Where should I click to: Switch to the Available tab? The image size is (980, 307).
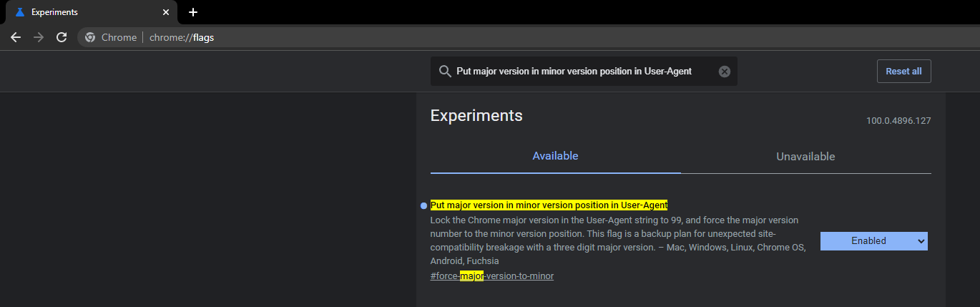point(555,156)
